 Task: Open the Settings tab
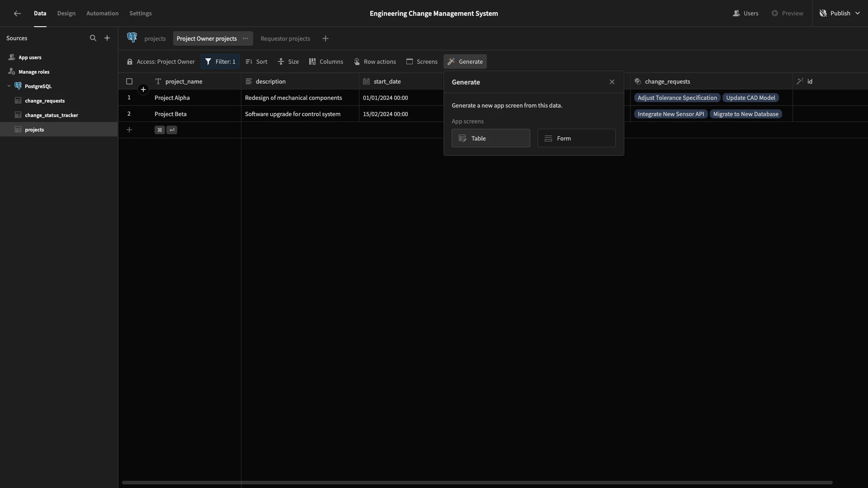point(141,14)
